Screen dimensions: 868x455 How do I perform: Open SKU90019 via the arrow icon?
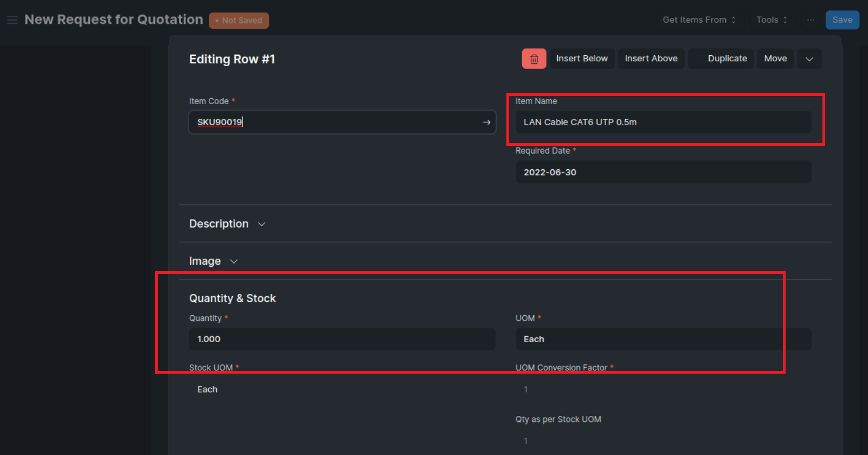(x=485, y=122)
